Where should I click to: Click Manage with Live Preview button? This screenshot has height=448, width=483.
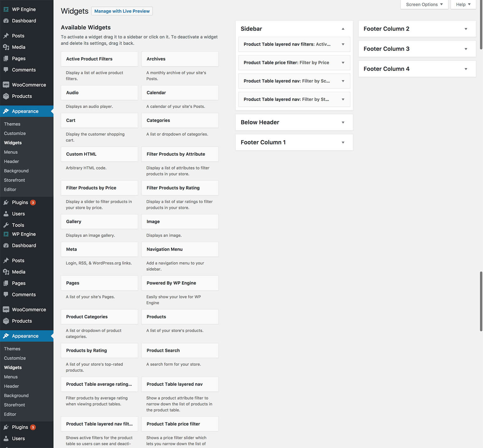[122, 11]
